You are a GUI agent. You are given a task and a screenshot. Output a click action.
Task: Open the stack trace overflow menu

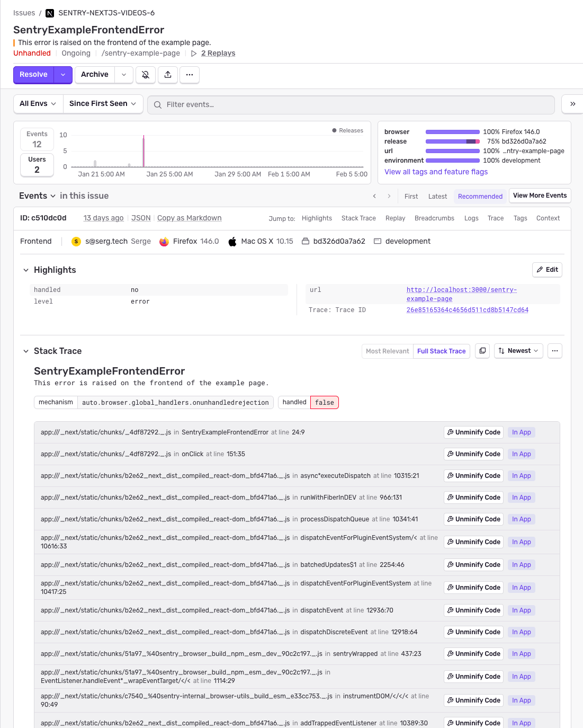coord(554,351)
